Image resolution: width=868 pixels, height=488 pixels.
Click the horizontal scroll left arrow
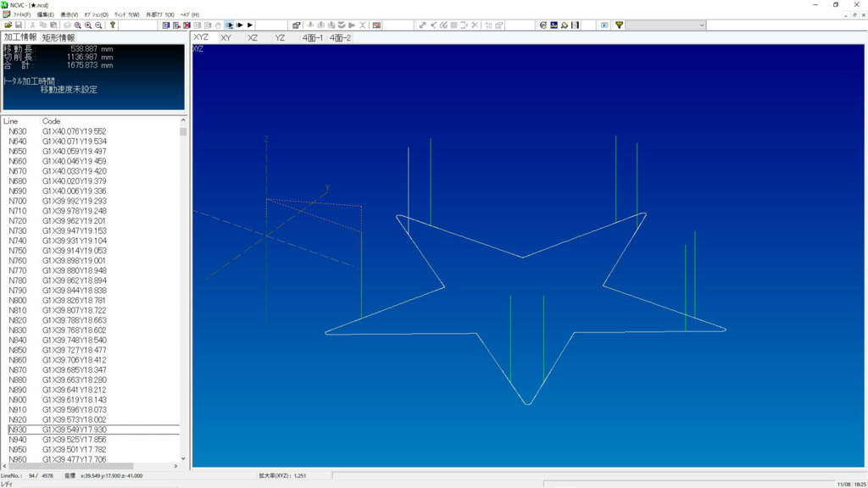click(5, 466)
